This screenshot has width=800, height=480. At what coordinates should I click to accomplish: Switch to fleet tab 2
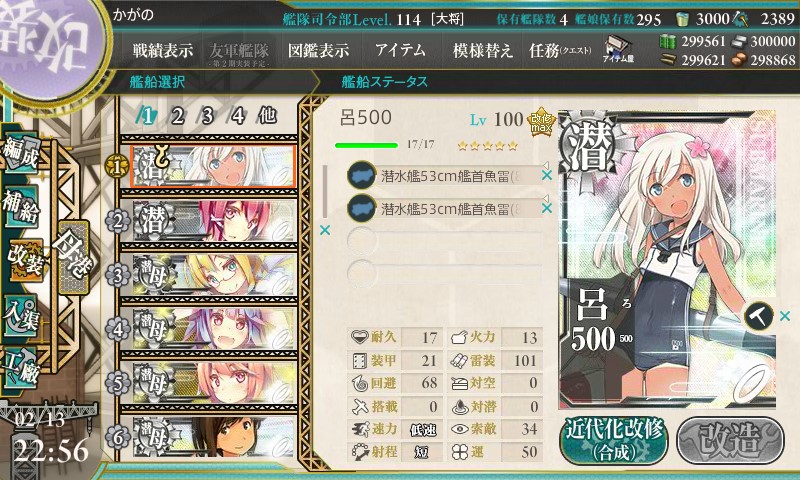(177, 116)
